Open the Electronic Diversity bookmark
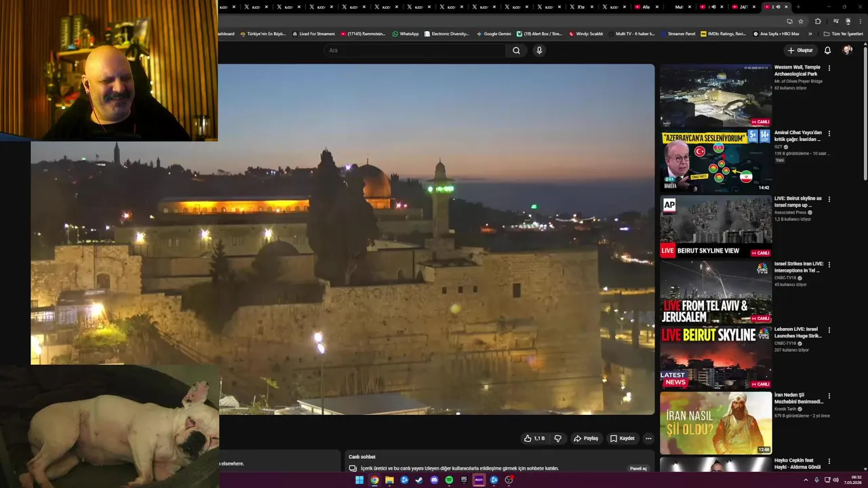The image size is (868, 488). [447, 33]
